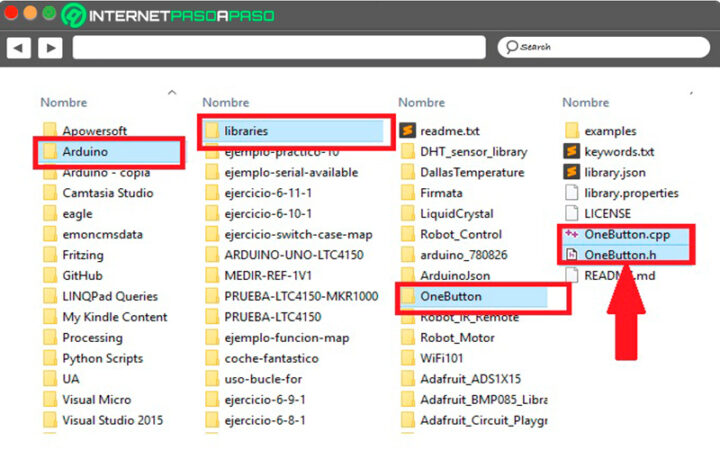Click the back navigation arrow button
The width and height of the screenshot is (720, 450).
[19, 47]
